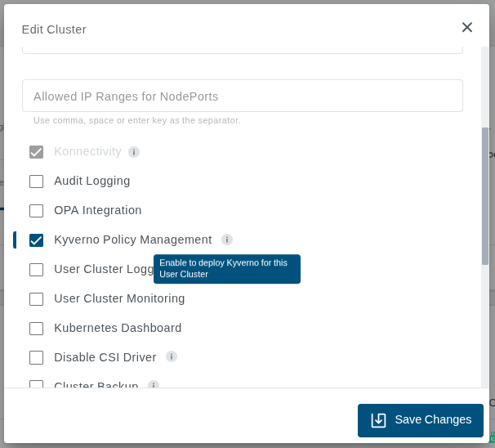Click the Kyverno Policy Management info icon
The height and width of the screenshot is (448, 495).
227,240
